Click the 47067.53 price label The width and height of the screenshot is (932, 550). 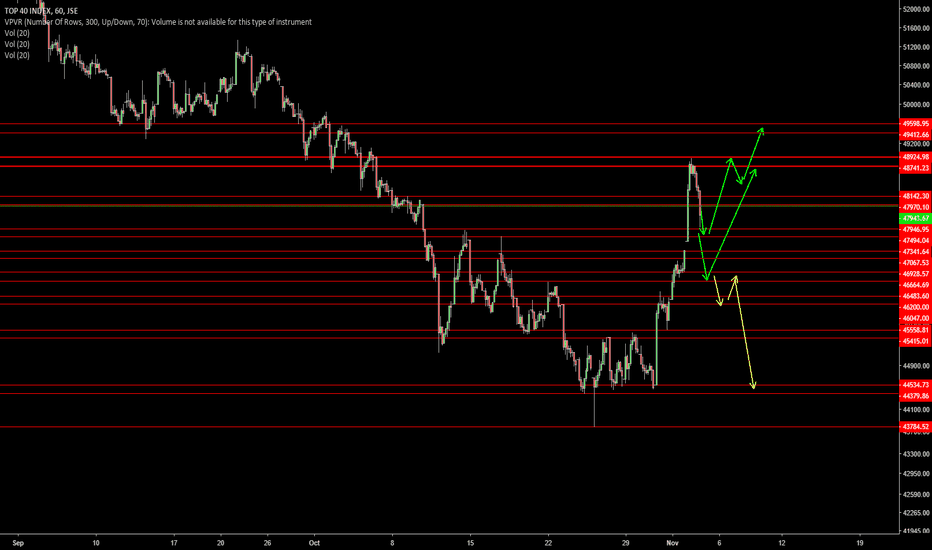915,263
